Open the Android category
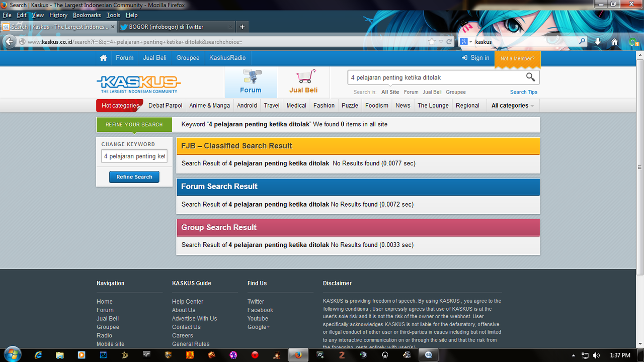Screen dimensions: 644x362 (x=247, y=106)
